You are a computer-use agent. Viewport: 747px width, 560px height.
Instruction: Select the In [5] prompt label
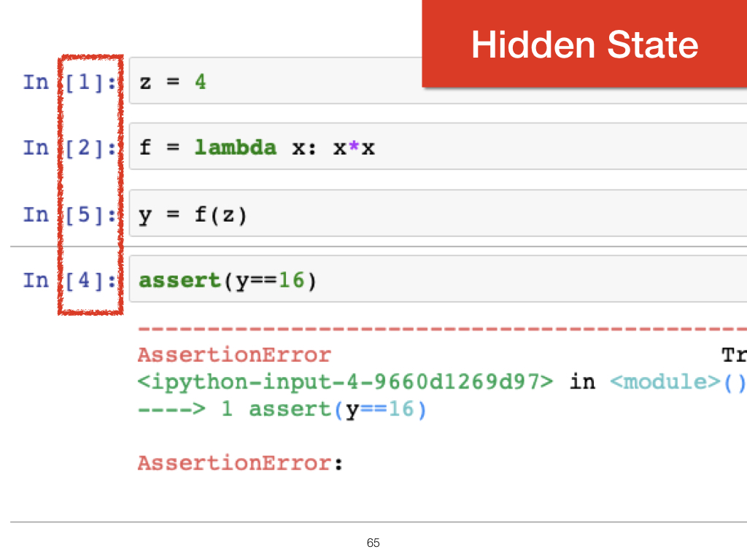click(x=69, y=214)
